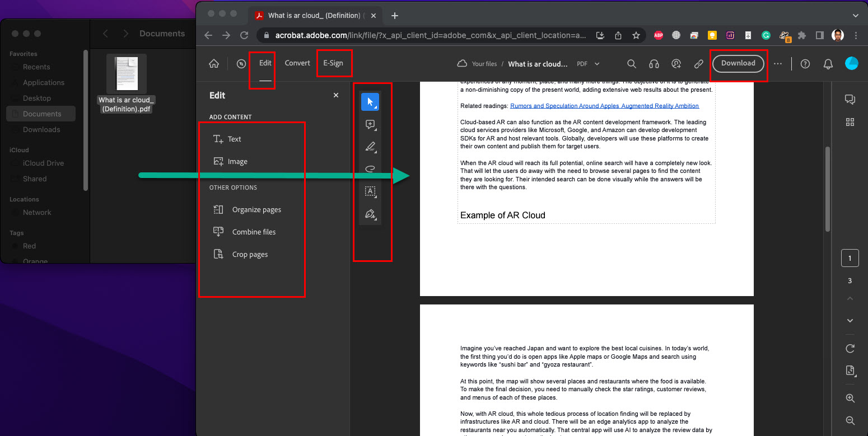This screenshot has width=868, height=436.
Task: Open more options ellipsis menu
Action: tap(778, 64)
